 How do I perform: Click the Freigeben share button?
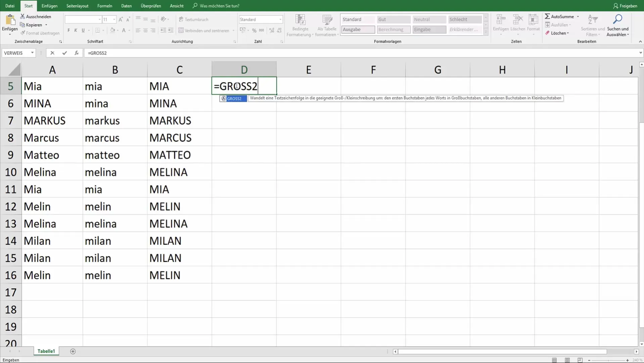tap(625, 6)
